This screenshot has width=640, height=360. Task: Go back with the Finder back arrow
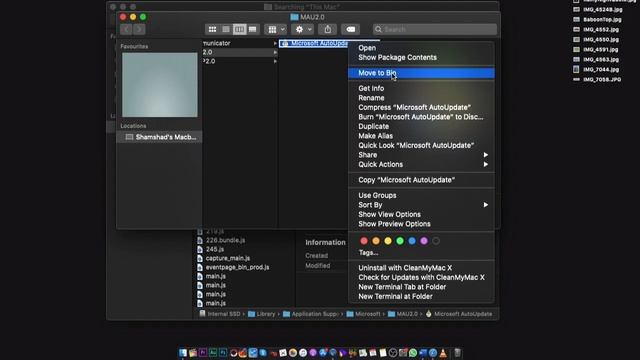pos(127,29)
